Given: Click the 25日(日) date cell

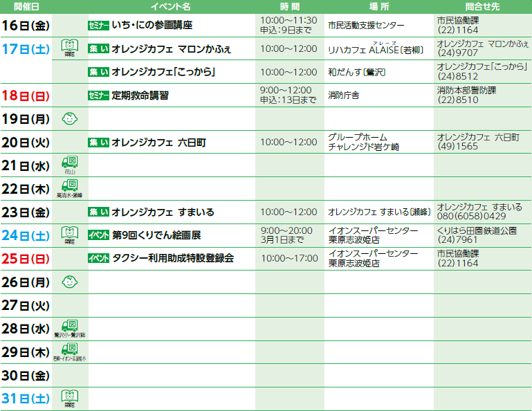Looking at the screenshot, I should (x=26, y=259).
